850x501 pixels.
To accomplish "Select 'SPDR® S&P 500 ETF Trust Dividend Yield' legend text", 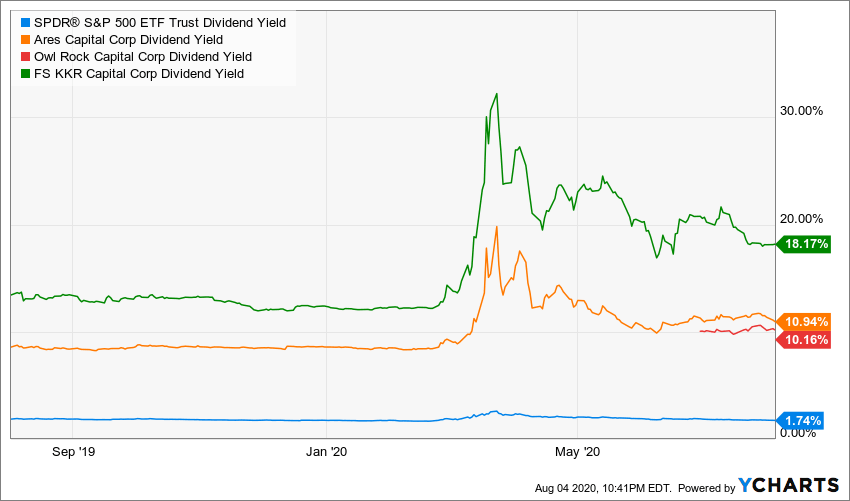I will pos(160,23).
